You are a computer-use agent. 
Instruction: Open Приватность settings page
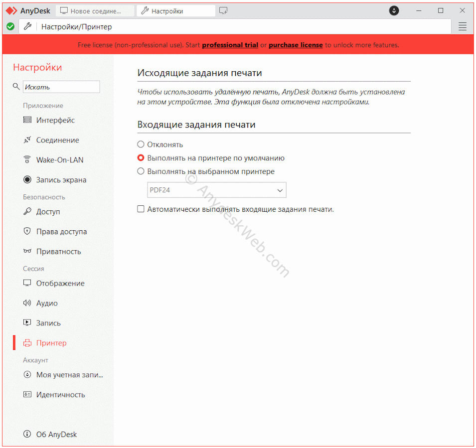pos(60,251)
